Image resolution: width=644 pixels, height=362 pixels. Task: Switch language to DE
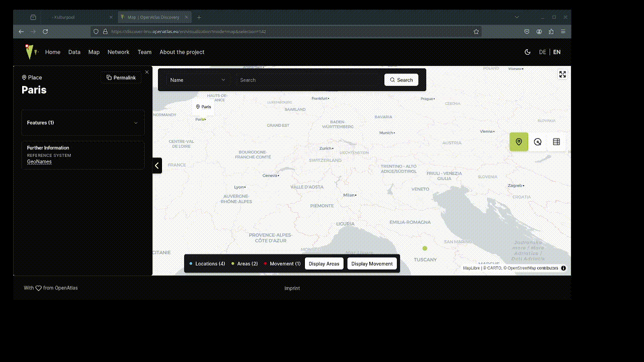coord(542,52)
